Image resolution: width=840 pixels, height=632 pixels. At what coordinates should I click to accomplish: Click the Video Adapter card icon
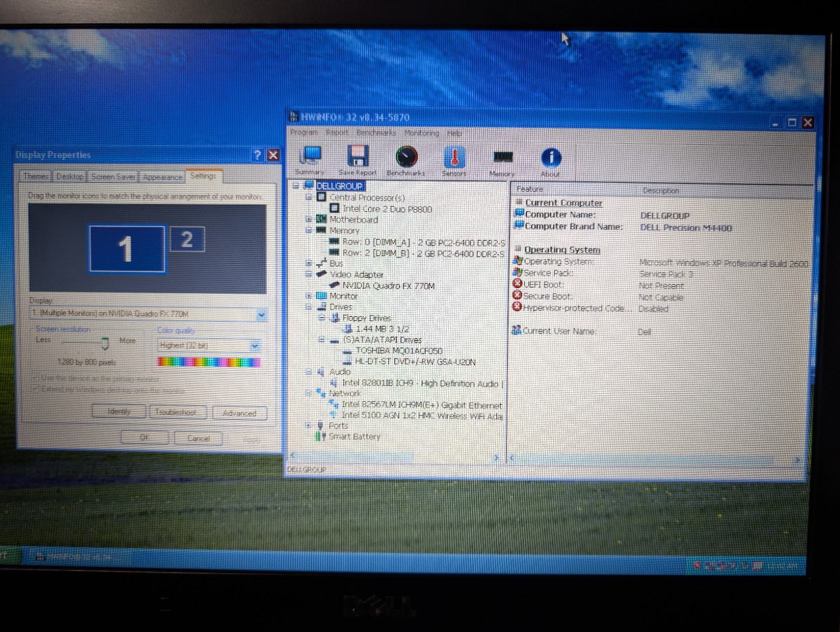(x=322, y=274)
